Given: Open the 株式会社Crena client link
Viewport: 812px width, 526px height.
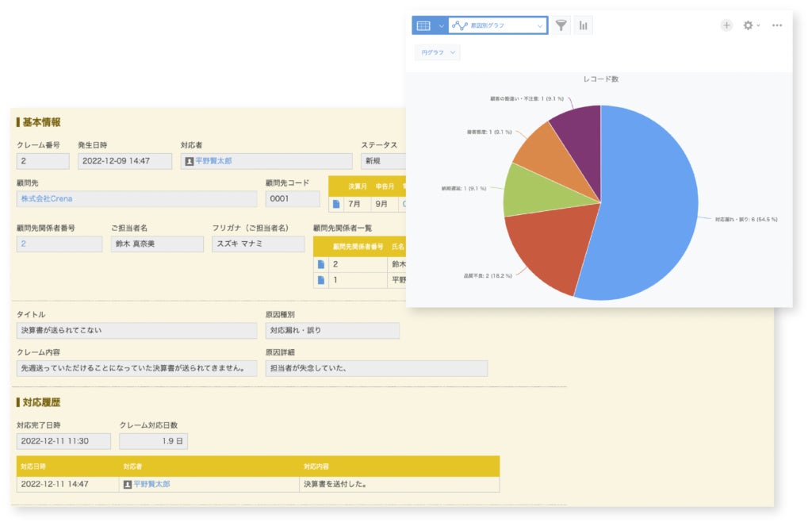Looking at the screenshot, I should click(47, 198).
